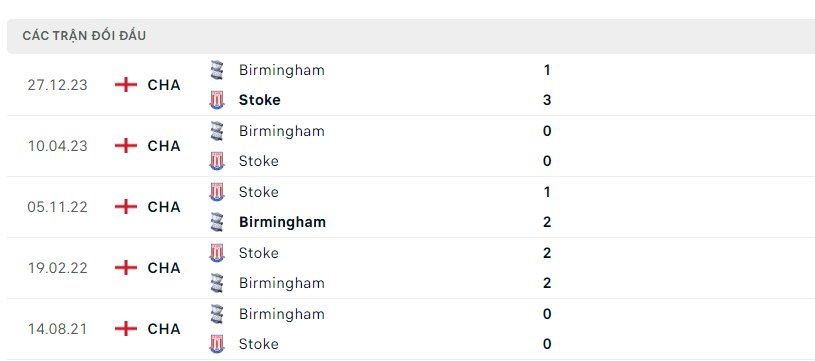Click Birmingham crest in 05.11.22 match
Viewport: 815px width, 361px height.
tap(217, 222)
